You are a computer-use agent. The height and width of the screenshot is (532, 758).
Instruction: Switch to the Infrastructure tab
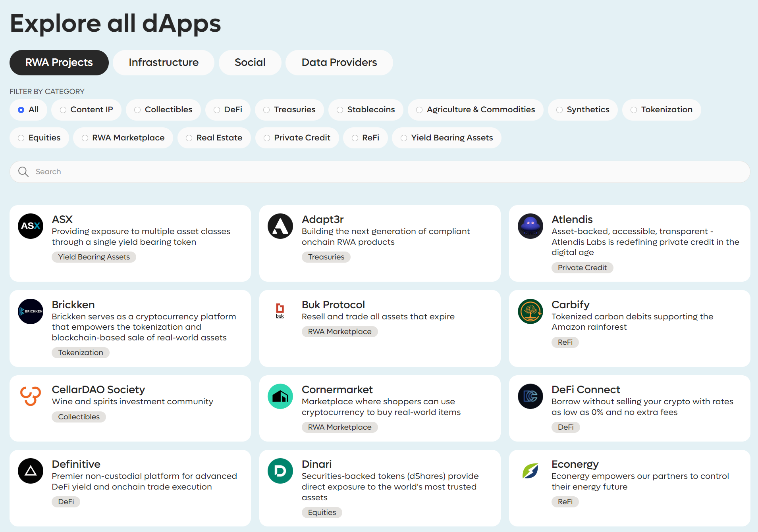click(x=164, y=63)
